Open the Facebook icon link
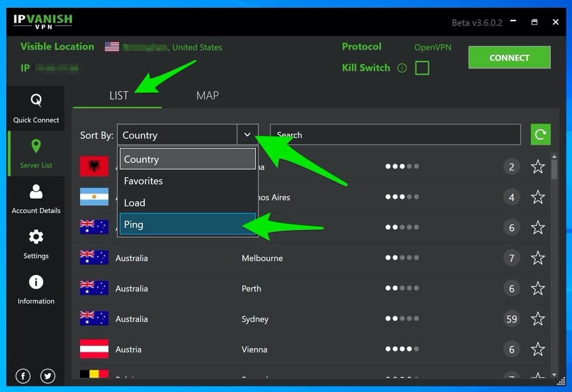Screen dimensions: 572x392 coord(23,375)
